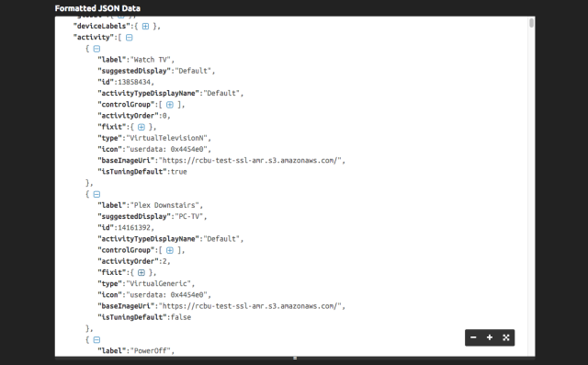Collapse the activity array
Screen dimensions: 588x365
pos(129,38)
